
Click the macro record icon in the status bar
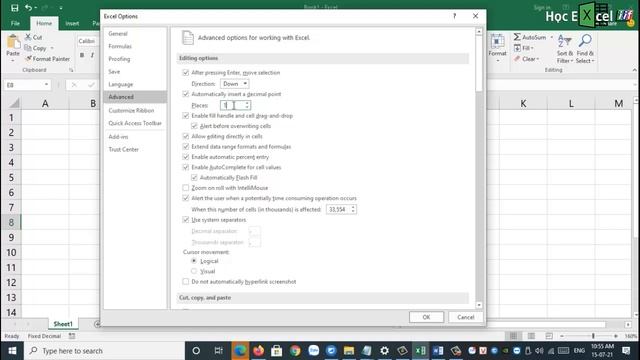tap(72, 336)
